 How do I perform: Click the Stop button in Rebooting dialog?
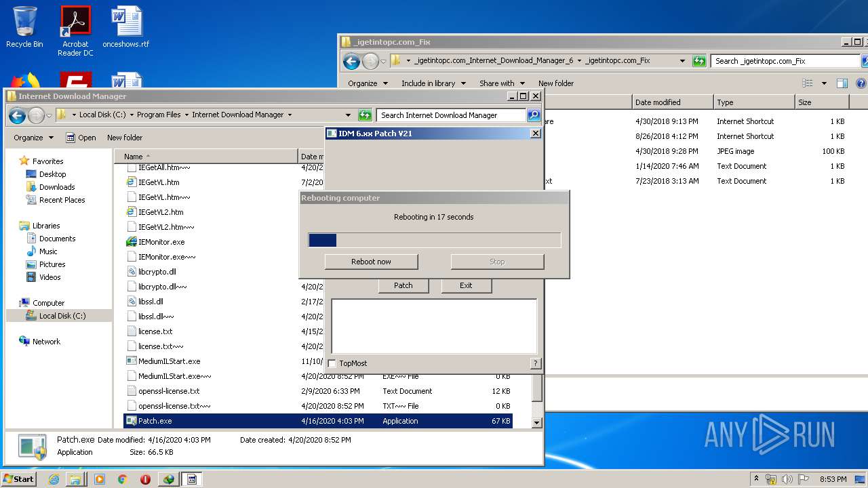point(497,262)
